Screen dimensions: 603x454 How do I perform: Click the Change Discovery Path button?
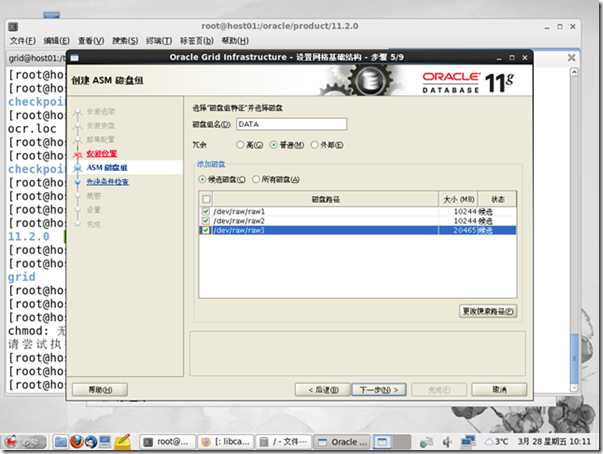point(488,311)
